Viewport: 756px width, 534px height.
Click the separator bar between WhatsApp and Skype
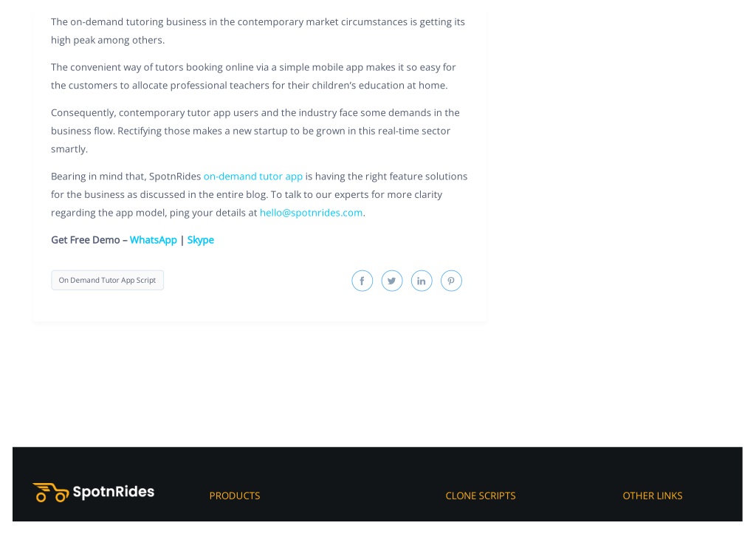pyautogui.click(x=182, y=240)
